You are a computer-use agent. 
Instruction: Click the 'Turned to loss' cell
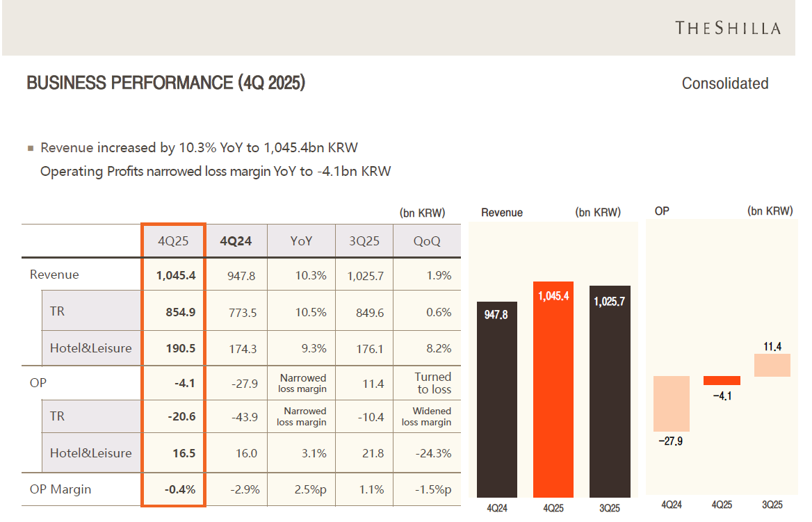[x=432, y=383]
